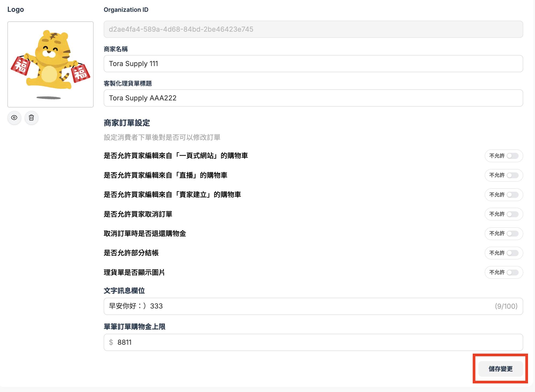Viewport: 535px width, 392px height.
Task: Enable images on the packing slip
Action: (x=512, y=272)
